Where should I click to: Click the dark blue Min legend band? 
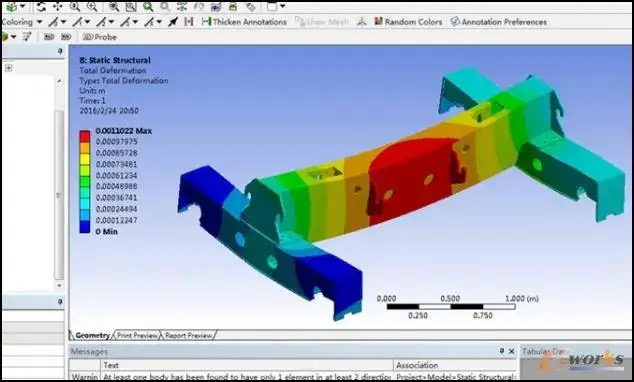[85, 227]
